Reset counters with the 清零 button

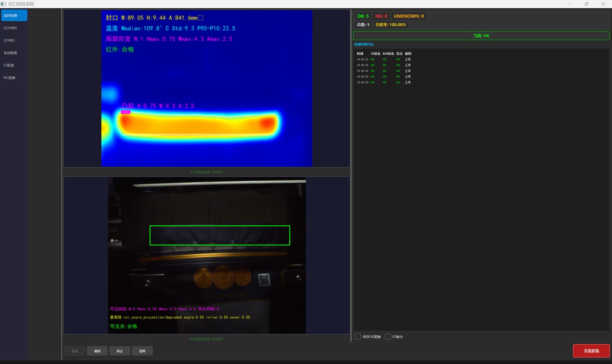click(x=142, y=351)
